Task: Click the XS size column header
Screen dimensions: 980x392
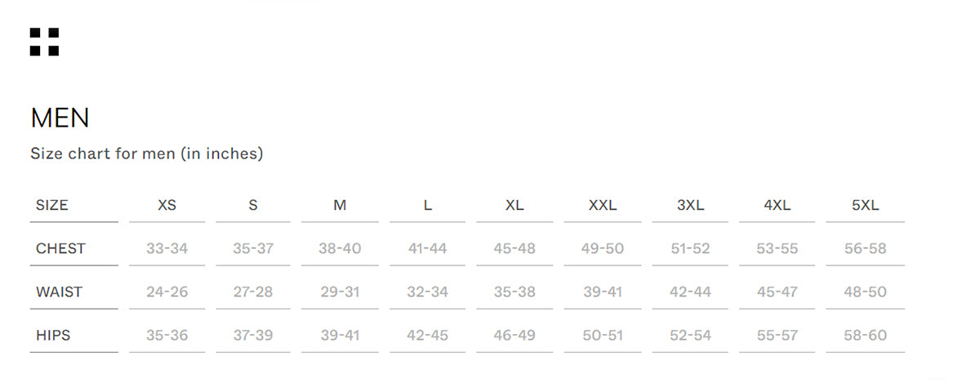Action: (x=167, y=205)
